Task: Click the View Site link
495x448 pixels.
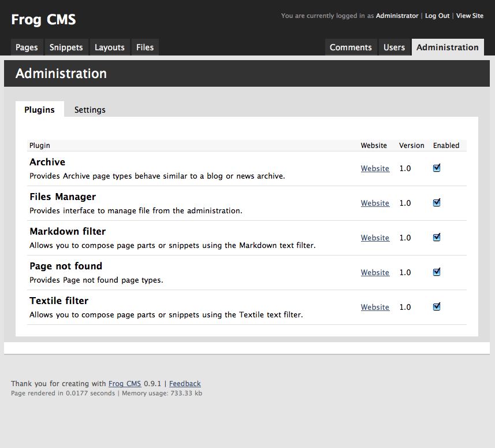Action: (470, 16)
